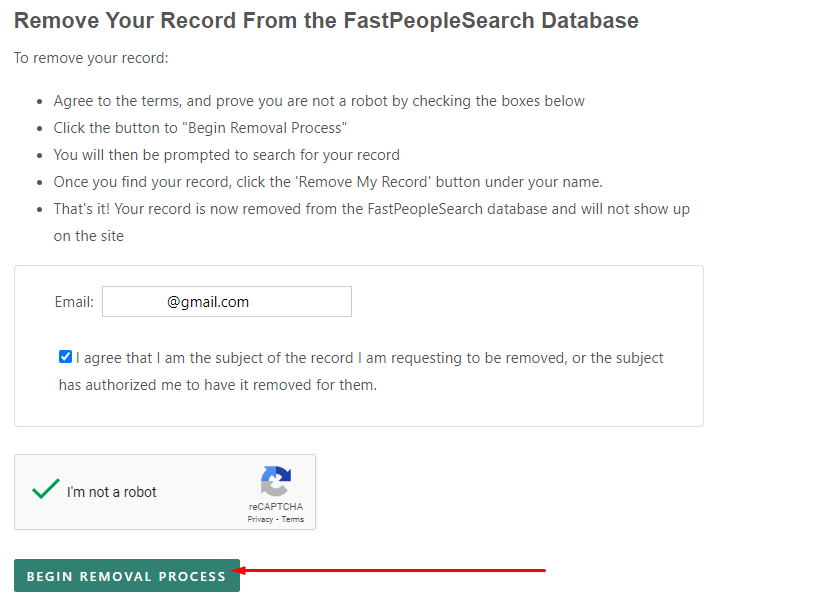The height and width of the screenshot is (609, 840).
Task: Click the "Begin Removal Process" instruction bullet
Action: coord(200,128)
